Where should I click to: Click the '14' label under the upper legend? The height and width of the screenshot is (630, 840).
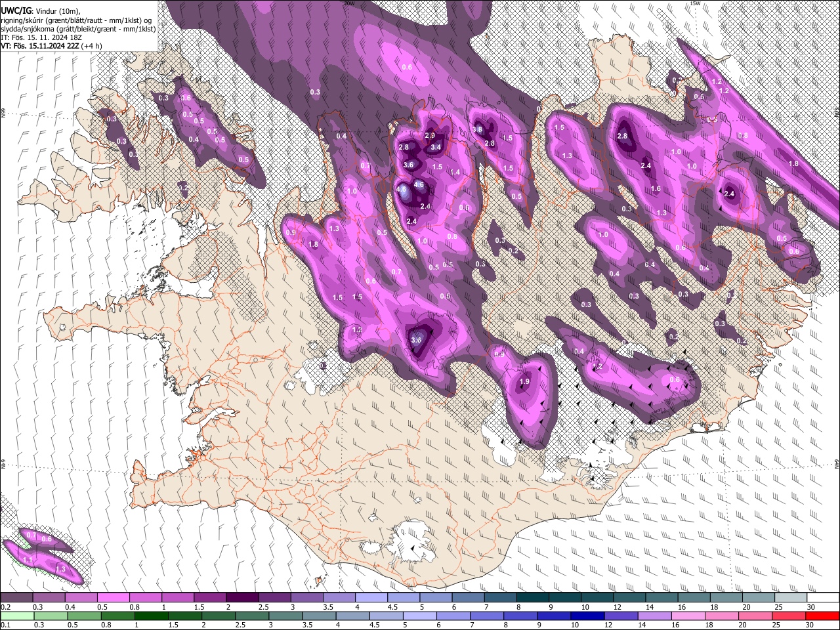[650, 607]
